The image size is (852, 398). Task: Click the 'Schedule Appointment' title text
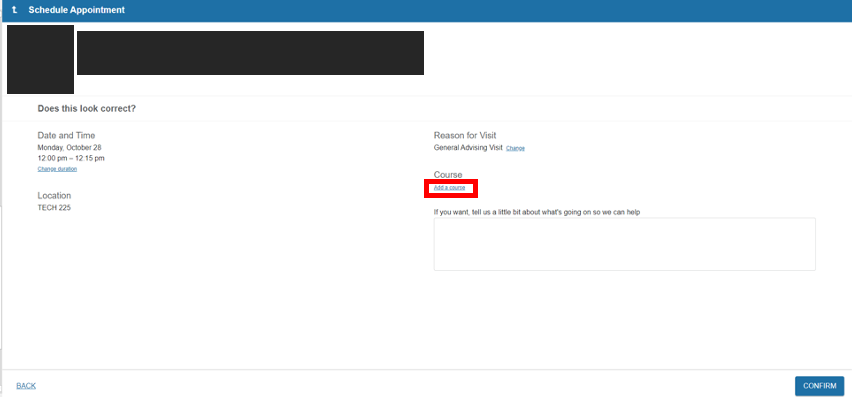tap(77, 10)
